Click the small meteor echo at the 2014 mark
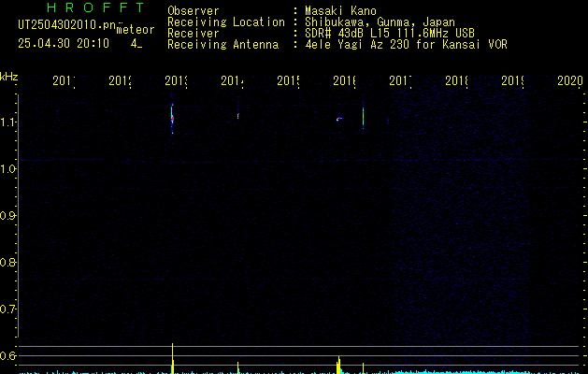This screenshot has height=374, width=588. 237,116
